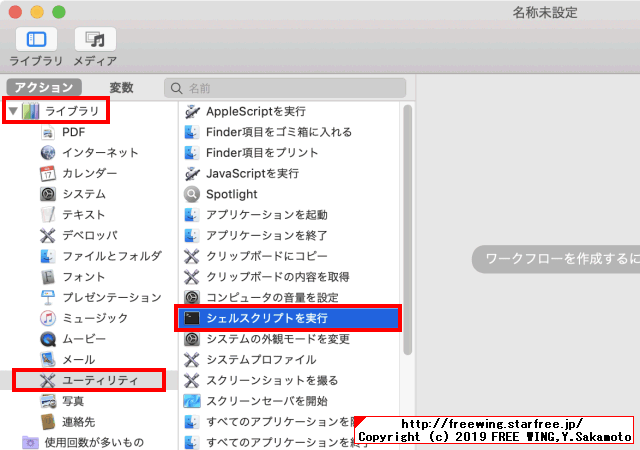Select the インターネット globe icon
The height and width of the screenshot is (450, 640).
click(48, 153)
